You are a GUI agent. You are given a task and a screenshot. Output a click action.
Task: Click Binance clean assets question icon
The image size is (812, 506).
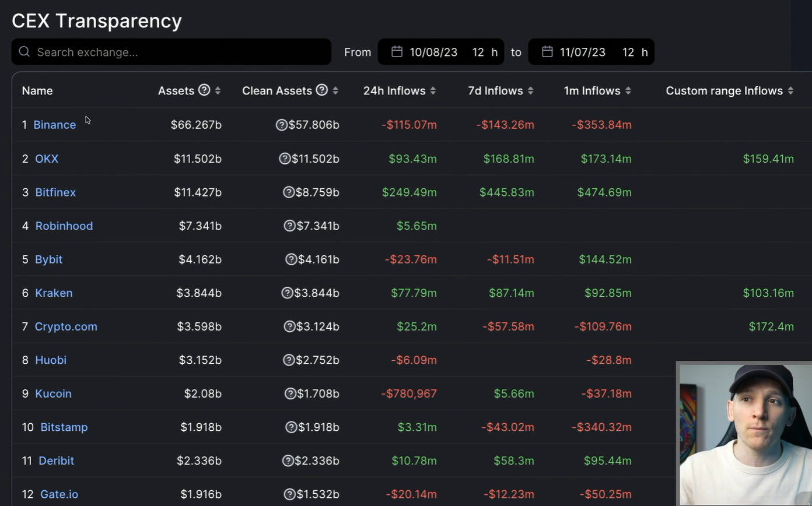(281, 125)
